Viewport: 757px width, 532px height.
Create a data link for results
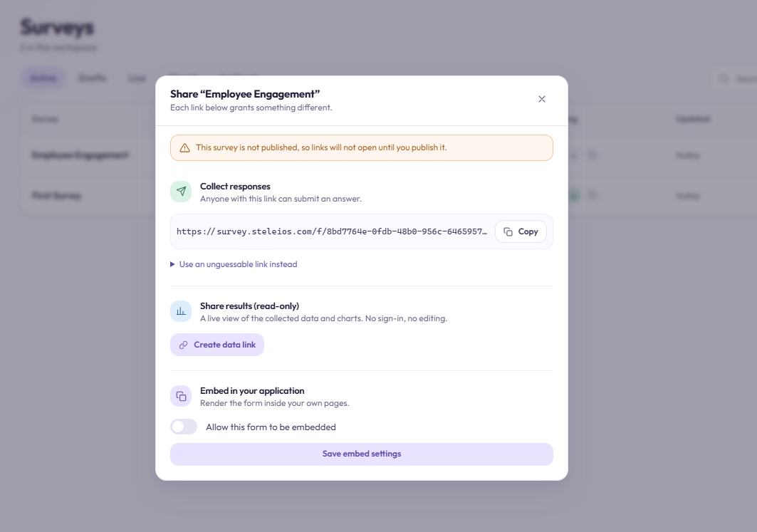click(217, 345)
